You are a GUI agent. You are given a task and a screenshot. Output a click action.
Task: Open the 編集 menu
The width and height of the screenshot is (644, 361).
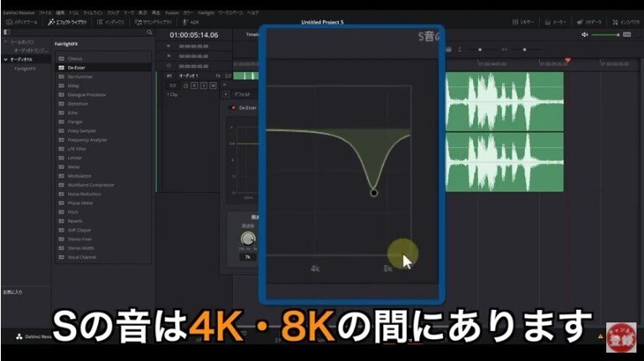tap(60, 13)
